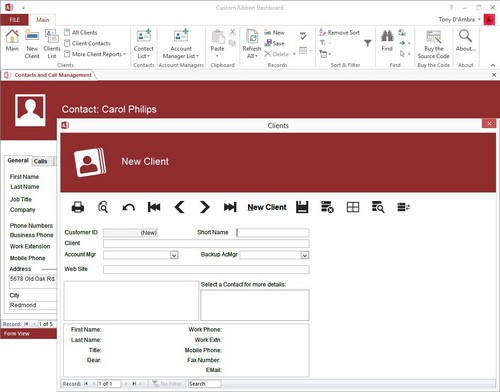Click the search records icon in form toolbar

tap(378, 207)
